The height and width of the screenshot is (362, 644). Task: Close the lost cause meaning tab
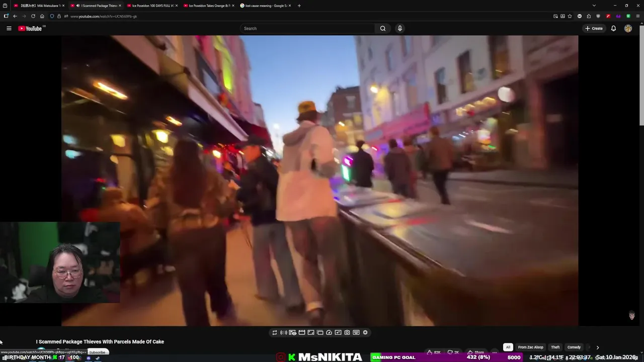coord(289,6)
